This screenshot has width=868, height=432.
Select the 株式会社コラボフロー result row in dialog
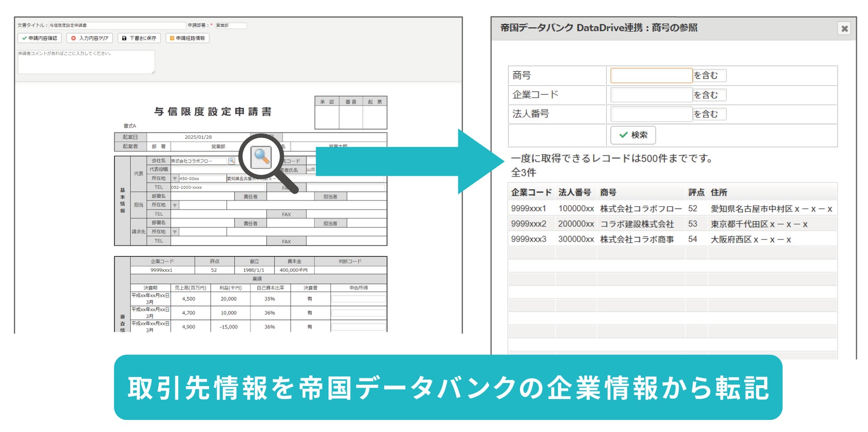pos(672,209)
